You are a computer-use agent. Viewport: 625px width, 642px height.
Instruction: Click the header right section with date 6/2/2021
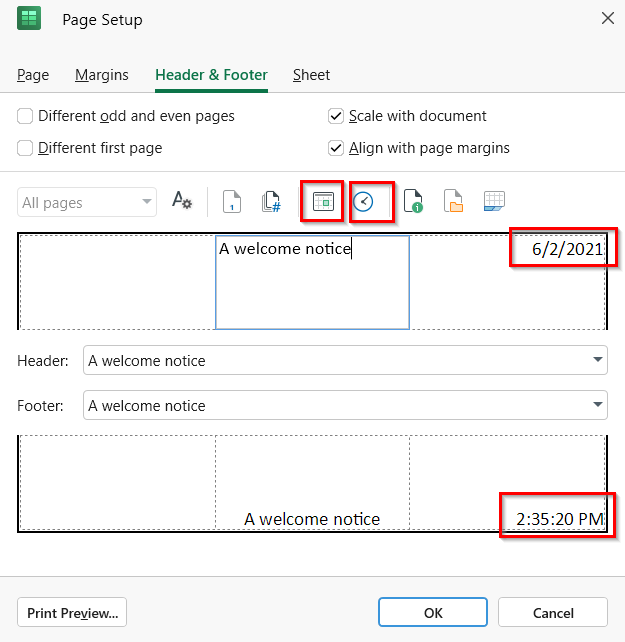tap(507, 283)
